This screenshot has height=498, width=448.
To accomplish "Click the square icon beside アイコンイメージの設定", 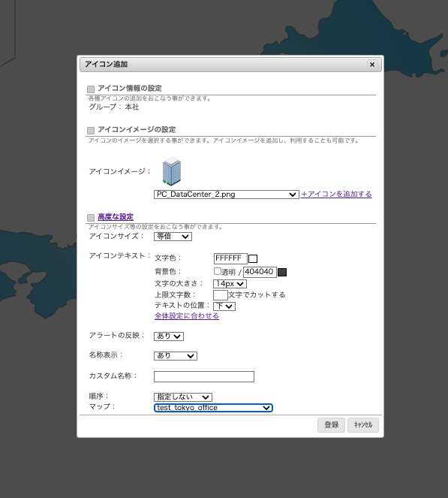I will coord(91,131).
